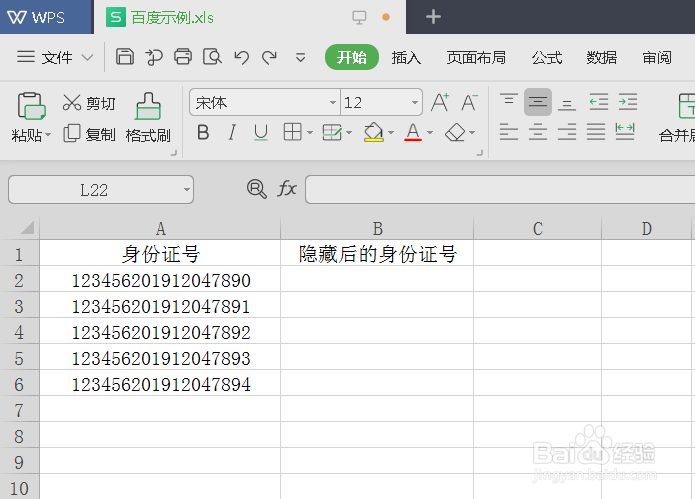Click the formula bar zoom/search icon
Screen dimensions: 695x499
point(257,189)
